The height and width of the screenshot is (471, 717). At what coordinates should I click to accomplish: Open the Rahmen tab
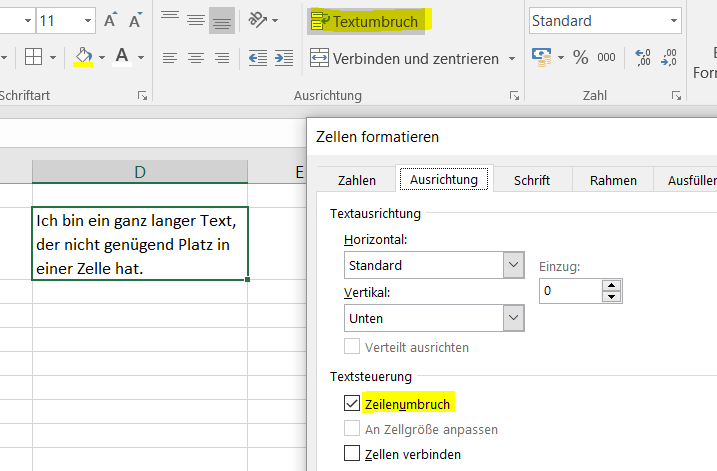click(x=613, y=180)
